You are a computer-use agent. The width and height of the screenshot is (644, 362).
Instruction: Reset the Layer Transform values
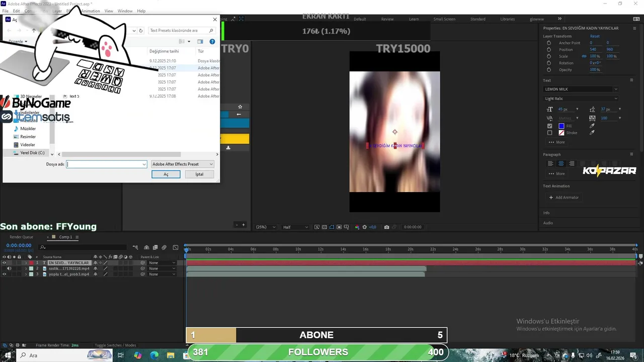[x=595, y=36]
